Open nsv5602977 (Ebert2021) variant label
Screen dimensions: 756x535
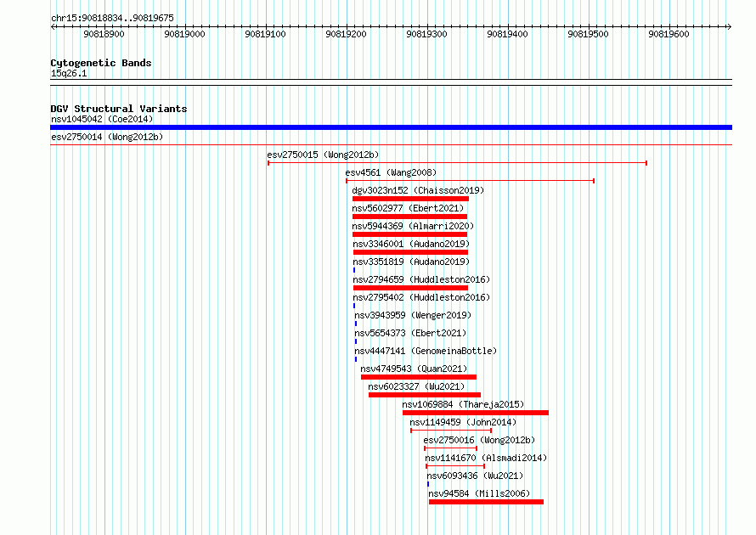coord(408,208)
